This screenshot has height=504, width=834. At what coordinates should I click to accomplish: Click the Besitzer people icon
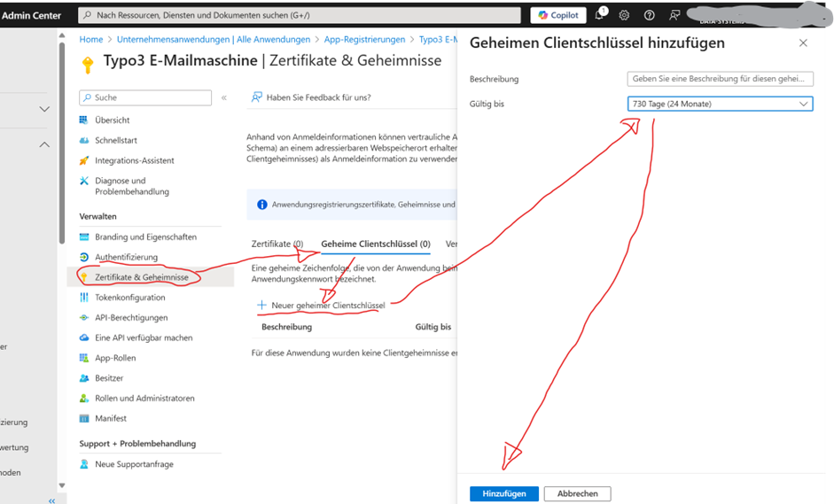pos(83,378)
